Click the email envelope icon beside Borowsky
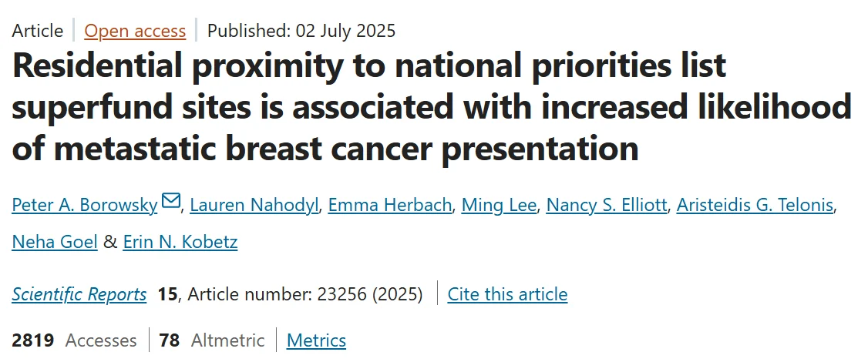Viewport: 868px width, 362px height. (x=171, y=203)
